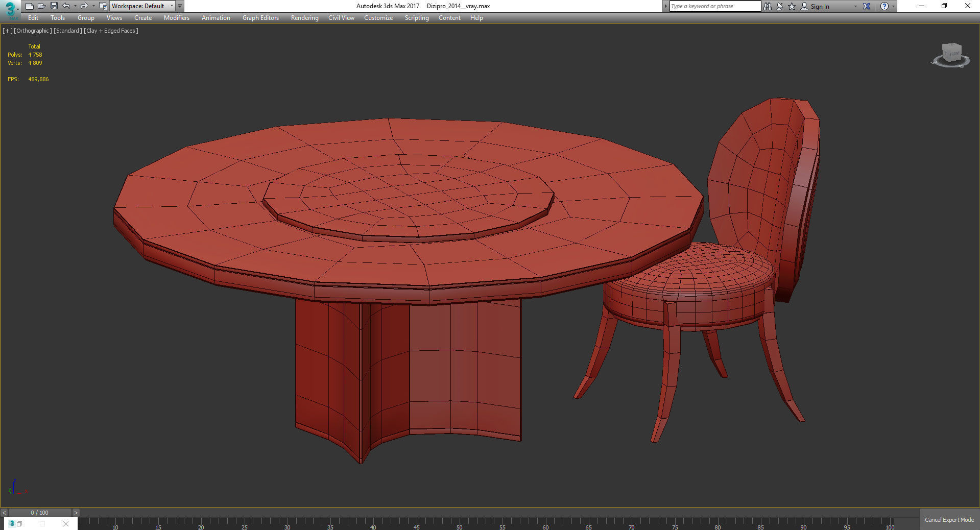Click the binoculars search icon

[768, 6]
